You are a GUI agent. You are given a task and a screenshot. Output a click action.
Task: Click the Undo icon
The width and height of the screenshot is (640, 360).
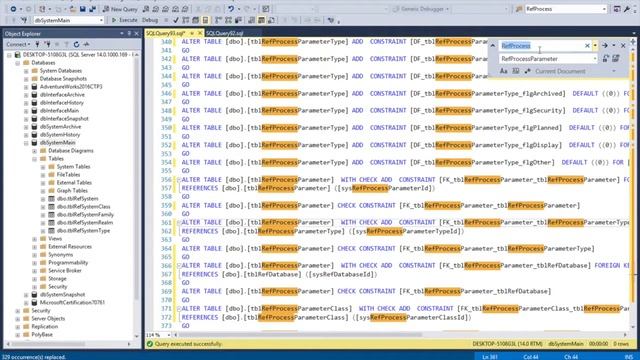click(231, 9)
